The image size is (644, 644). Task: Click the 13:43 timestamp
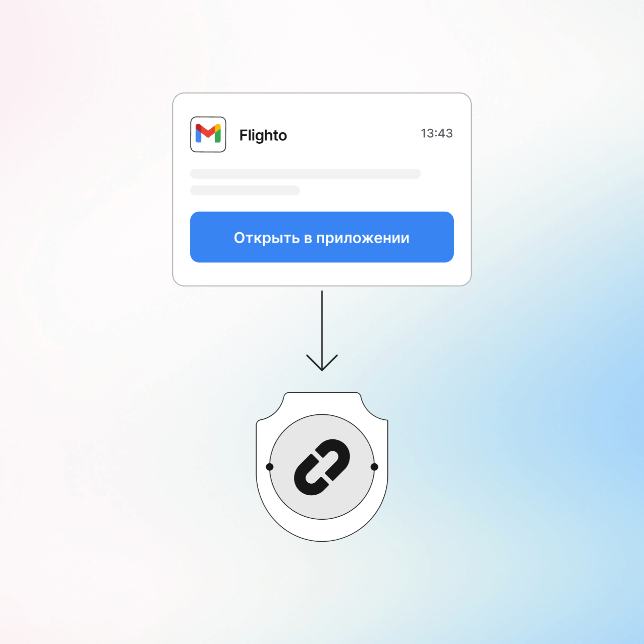437,133
